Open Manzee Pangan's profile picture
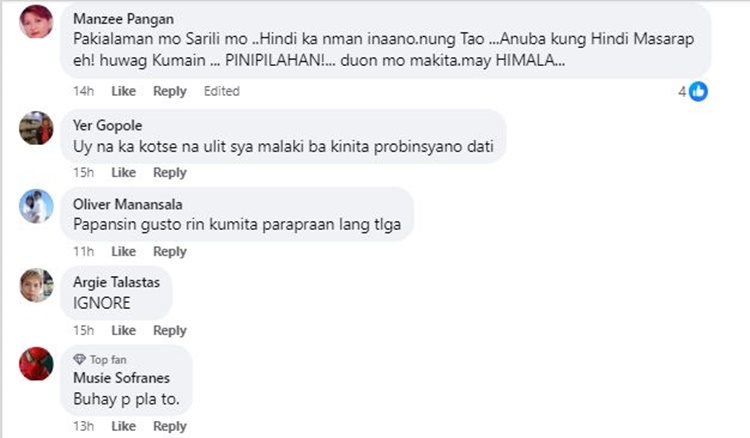 click(x=36, y=22)
